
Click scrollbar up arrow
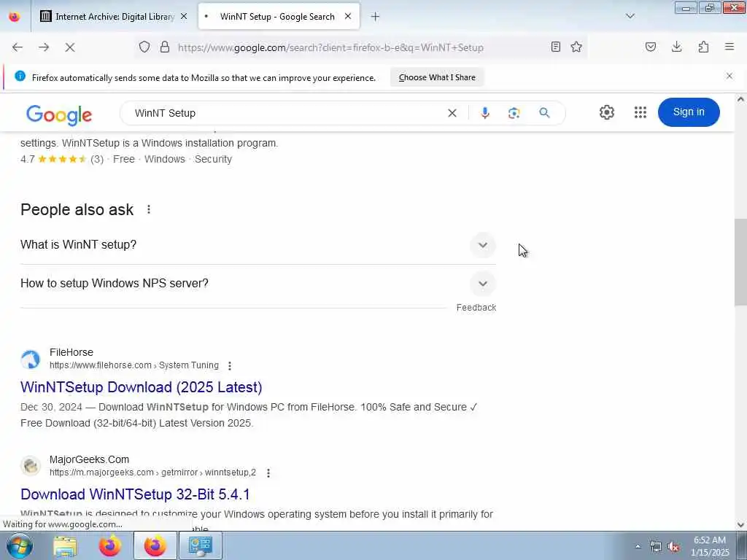(x=740, y=99)
